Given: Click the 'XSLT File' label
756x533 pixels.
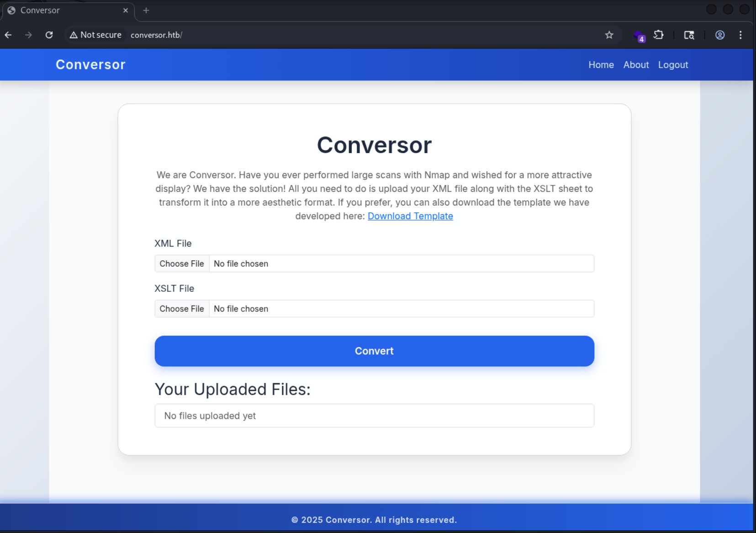Looking at the screenshot, I should (174, 289).
